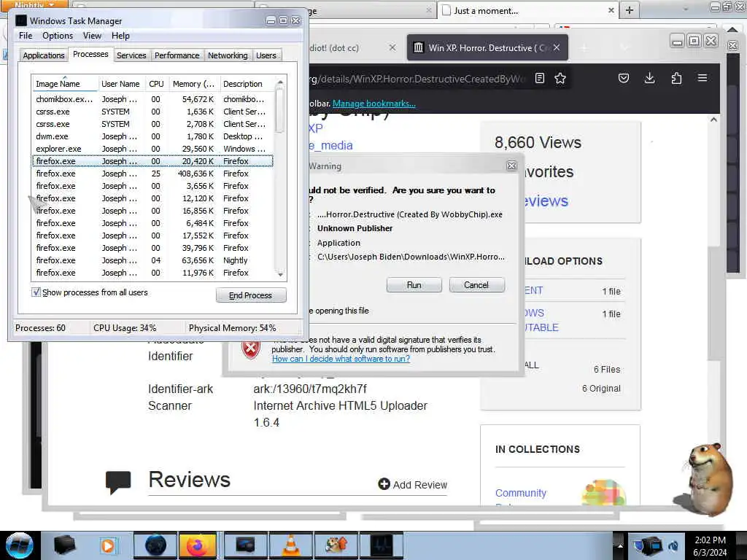Select the chomikbox.exe process row
Image resolution: width=747 pixels, height=560 pixels.
coord(152,99)
